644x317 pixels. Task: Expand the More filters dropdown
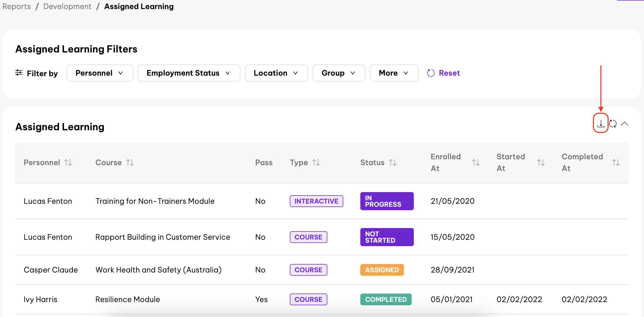tap(394, 73)
